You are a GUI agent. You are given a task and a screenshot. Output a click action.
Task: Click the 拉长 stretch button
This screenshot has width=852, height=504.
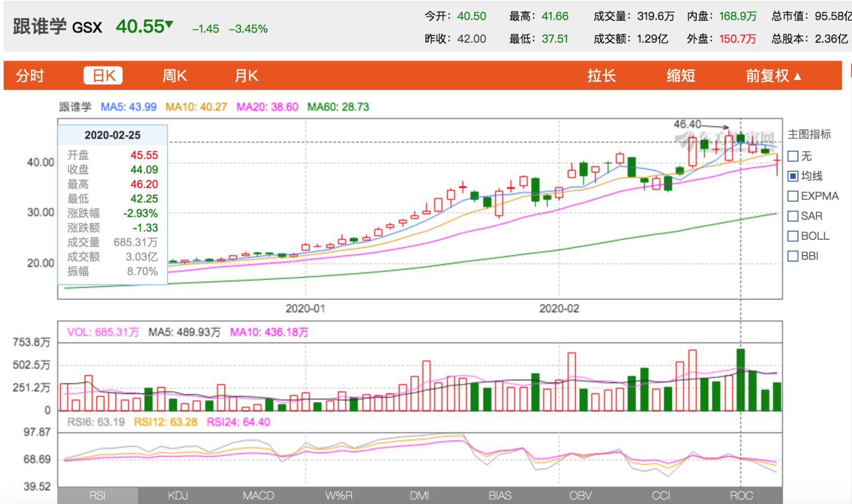(602, 76)
